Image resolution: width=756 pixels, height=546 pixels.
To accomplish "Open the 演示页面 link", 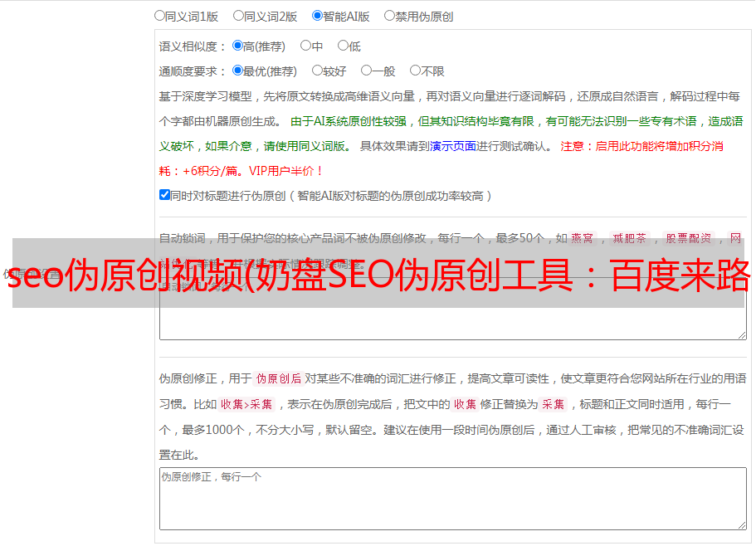I will [453, 146].
